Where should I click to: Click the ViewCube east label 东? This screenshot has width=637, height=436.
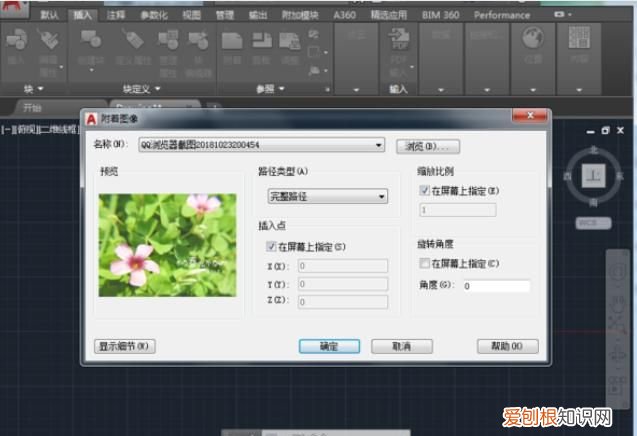pyautogui.click(x=619, y=176)
